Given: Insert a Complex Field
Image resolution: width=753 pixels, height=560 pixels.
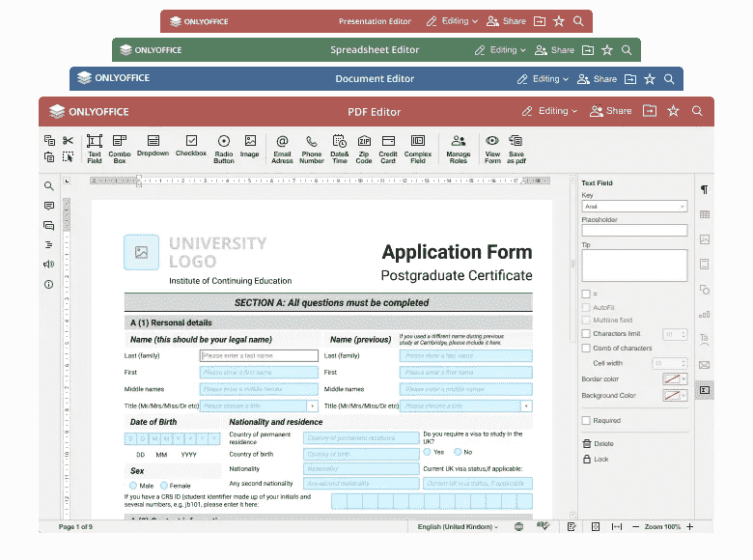Looking at the screenshot, I should (418, 149).
